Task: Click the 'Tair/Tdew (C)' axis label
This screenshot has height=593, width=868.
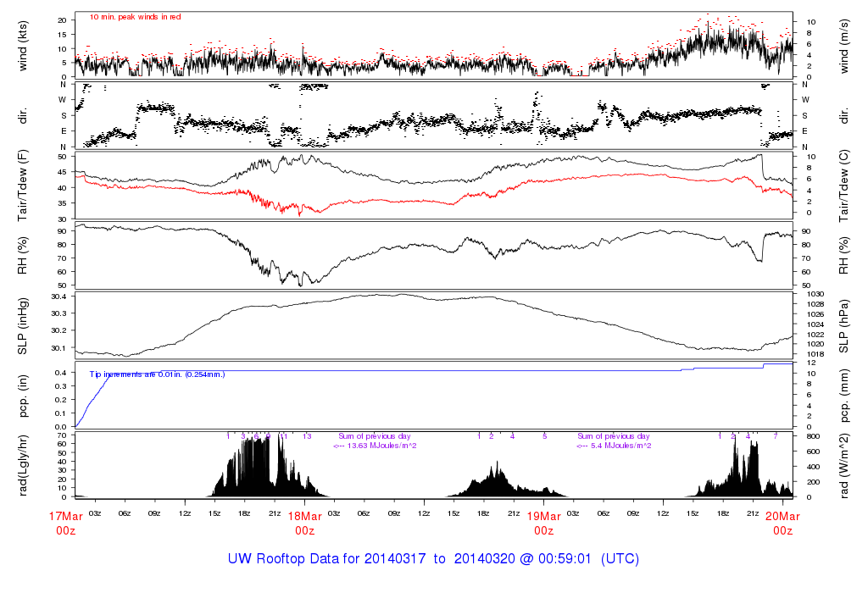Action: tap(843, 186)
